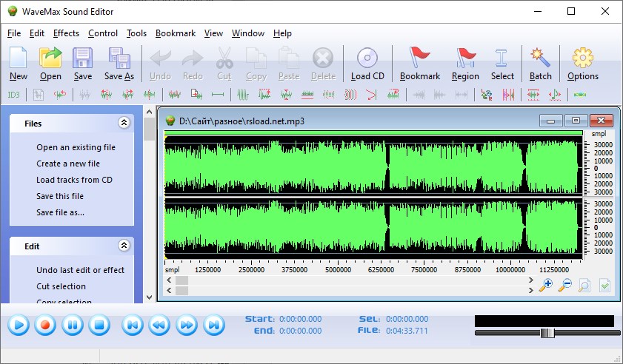623x364 pixels.
Task: Zoom out with the minus magnifier
Action: 564,285
